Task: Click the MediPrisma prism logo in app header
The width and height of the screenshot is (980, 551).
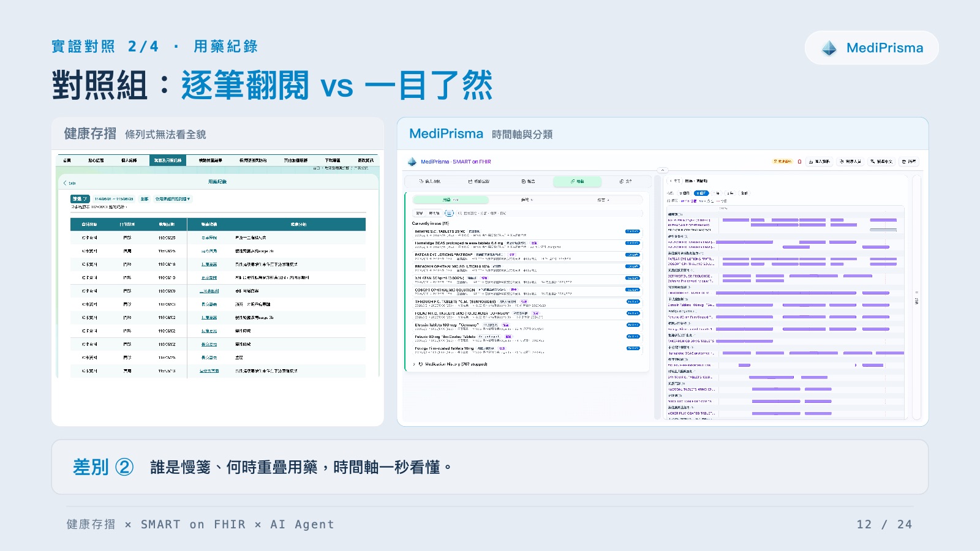Action: click(x=412, y=162)
